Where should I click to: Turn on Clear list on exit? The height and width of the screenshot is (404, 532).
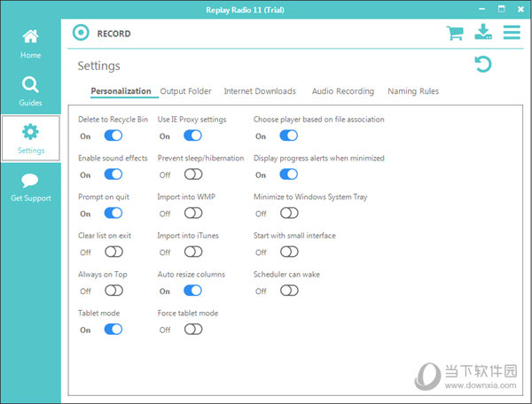[x=114, y=252]
